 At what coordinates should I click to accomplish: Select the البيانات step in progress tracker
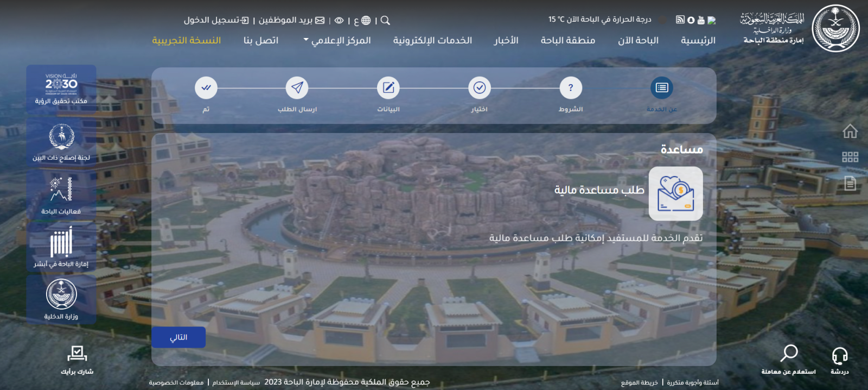point(388,88)
